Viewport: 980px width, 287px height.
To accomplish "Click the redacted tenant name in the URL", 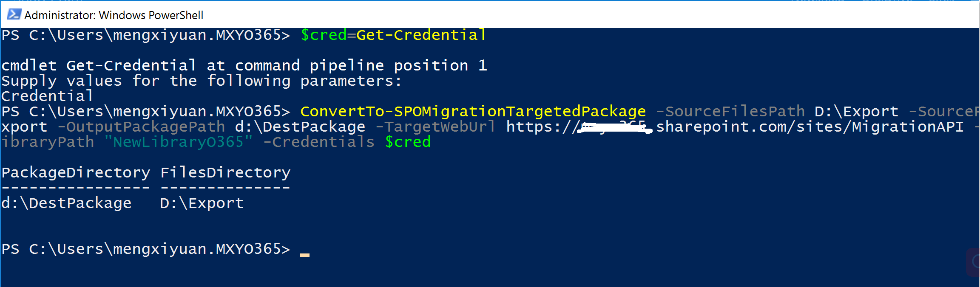I will [x=615, y=127].
